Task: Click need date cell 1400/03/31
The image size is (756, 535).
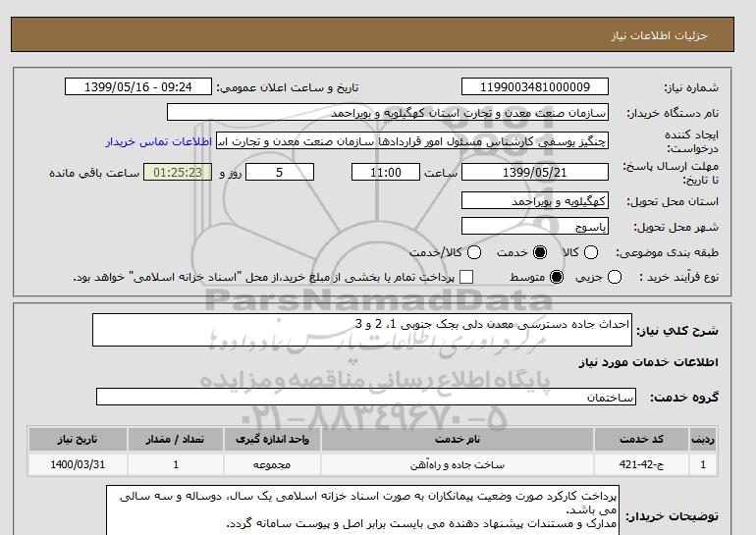Action: point(78,464)
